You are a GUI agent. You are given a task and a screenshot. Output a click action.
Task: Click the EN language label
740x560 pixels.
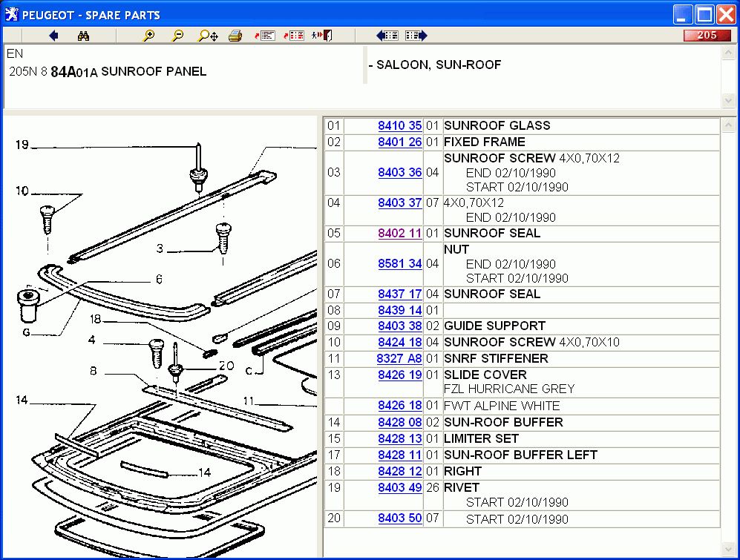click(15, 53)
